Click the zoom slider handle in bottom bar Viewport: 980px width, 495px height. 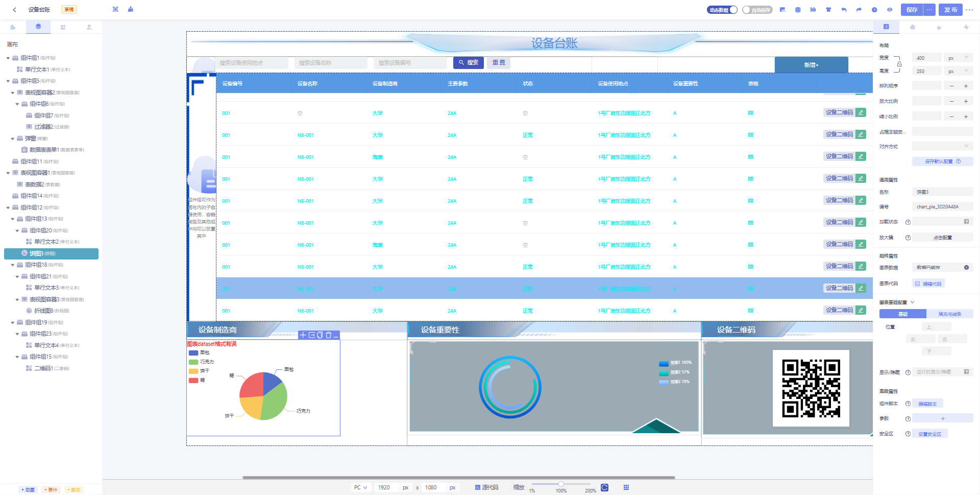[x=561, y=484]
